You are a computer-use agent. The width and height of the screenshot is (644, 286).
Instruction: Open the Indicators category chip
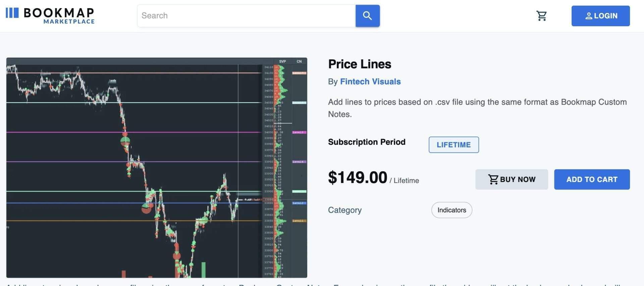coord(451,210)
